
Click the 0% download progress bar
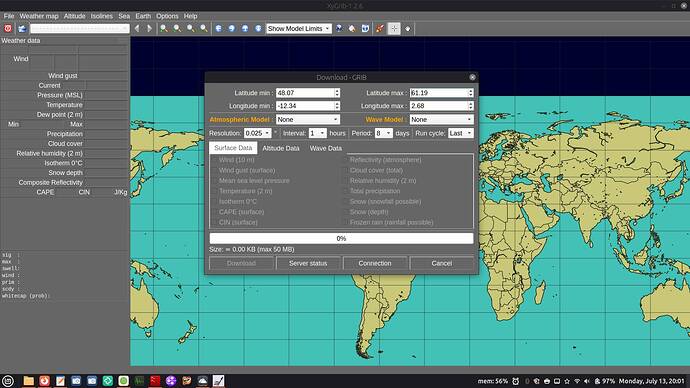(341, 238)
